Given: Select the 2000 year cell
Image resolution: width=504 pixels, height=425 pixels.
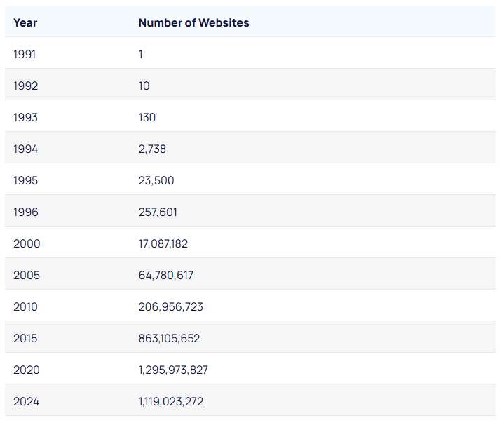Looking at the screenshot, I should pos(27,243).
